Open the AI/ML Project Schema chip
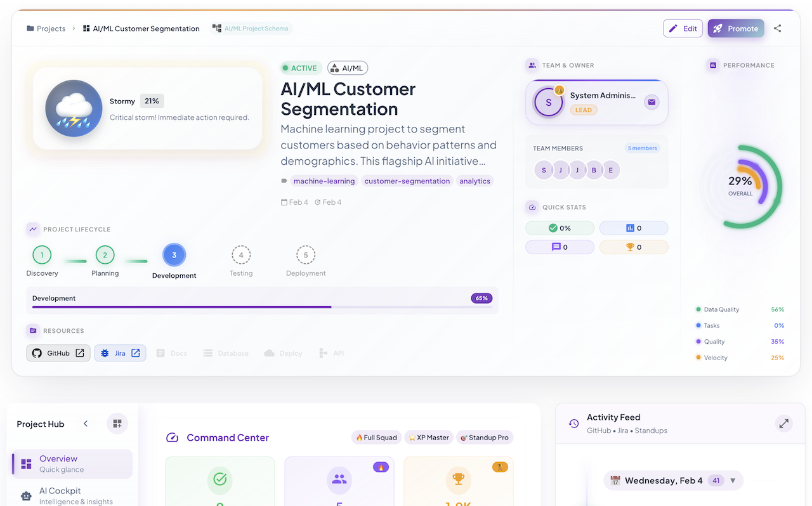Viewport: 812px width, 506px height. (251, 29)
